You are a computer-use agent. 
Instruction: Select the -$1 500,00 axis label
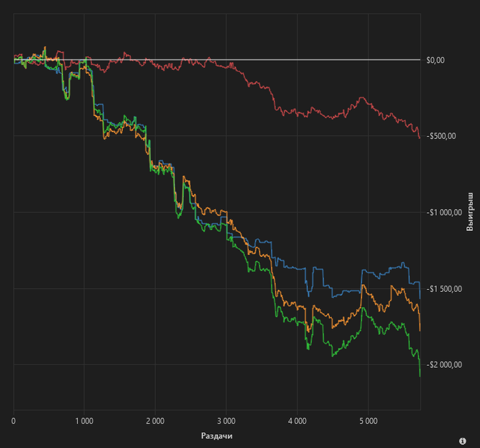click(x=444, y=288)
